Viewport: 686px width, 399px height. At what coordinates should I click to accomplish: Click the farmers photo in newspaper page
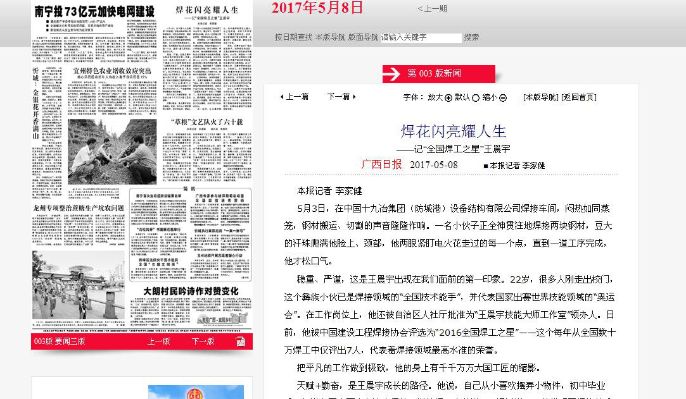point(112,151)
